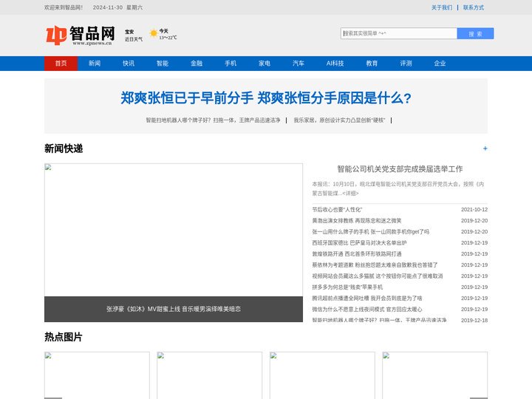
Task: Open article 张一山用什么牌子的手机
Action: point(370,232)
